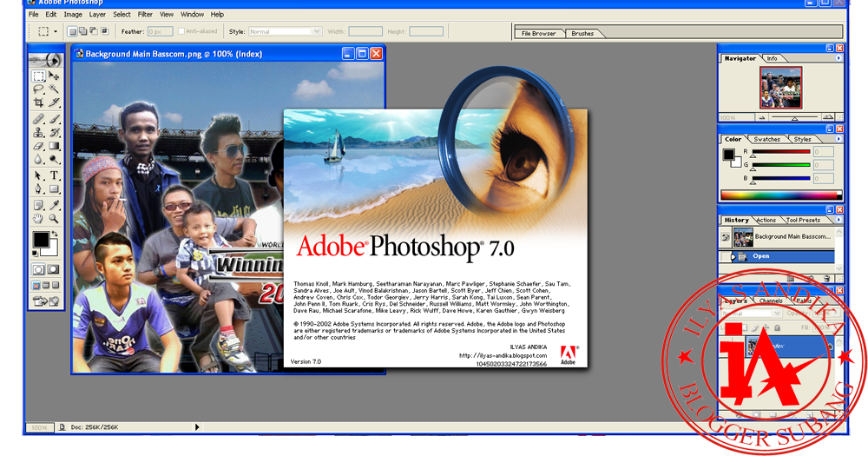
Task: Switch to Standard editing mode
Action: coord(39,270)
